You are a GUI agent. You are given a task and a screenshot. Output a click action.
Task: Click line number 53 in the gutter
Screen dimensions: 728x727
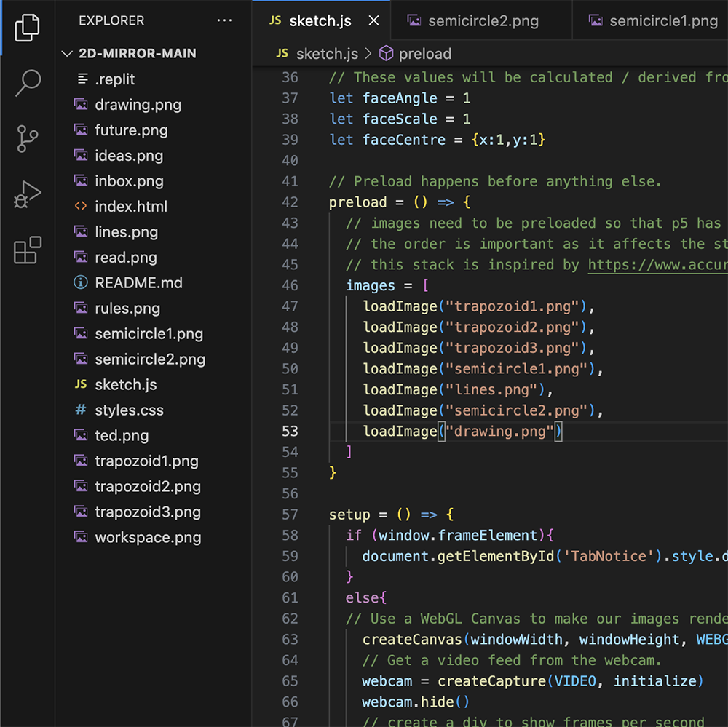(290, 431)
